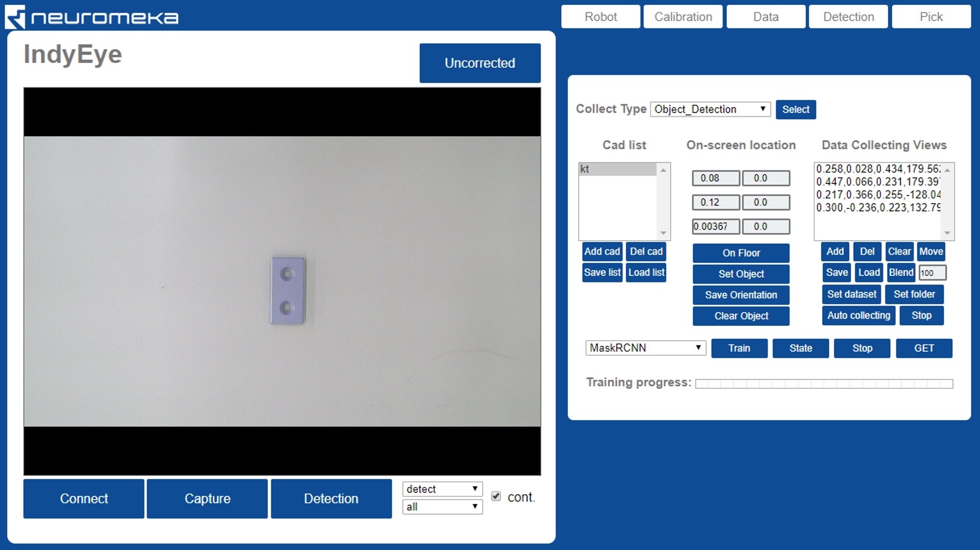Load data collecting views
The image size is (980, 550).
pyautogui.click(x=869, y=273)
